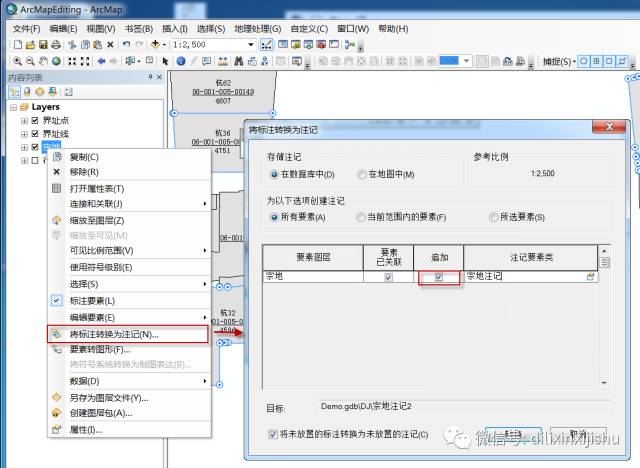The width and height of the screenshot is (640, 468).
Task: Open 数据(D) submenu in context menu
Action: [129, 381]
